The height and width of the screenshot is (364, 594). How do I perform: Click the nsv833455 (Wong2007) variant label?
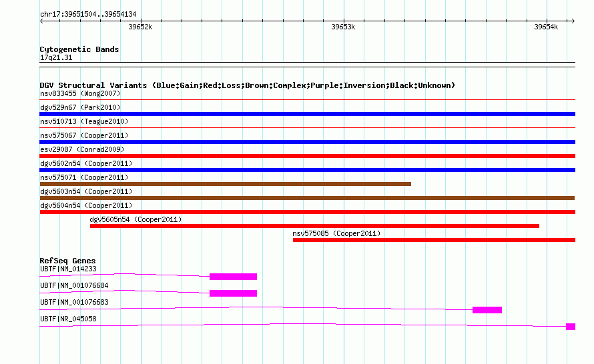pos(80,93)
